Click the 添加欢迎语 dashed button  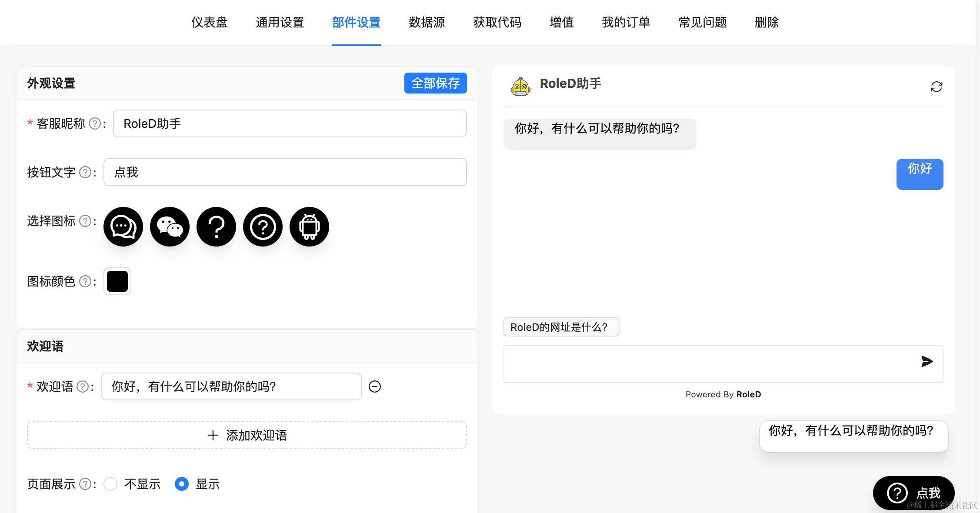point(247,435)
